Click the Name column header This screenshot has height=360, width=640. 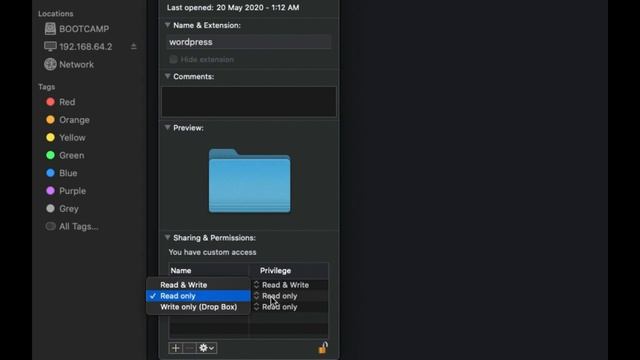coord(181,271)
